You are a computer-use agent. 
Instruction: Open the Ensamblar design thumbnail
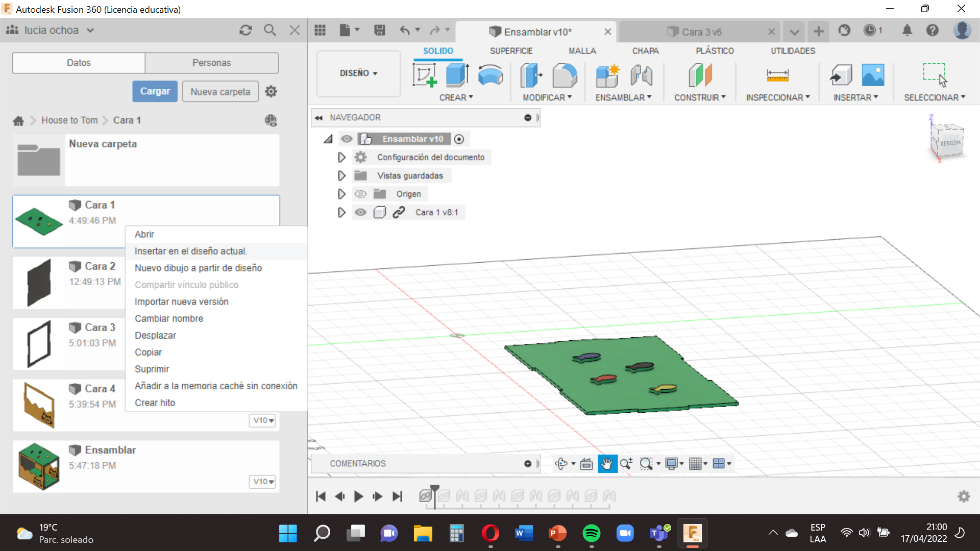(39, 466)
